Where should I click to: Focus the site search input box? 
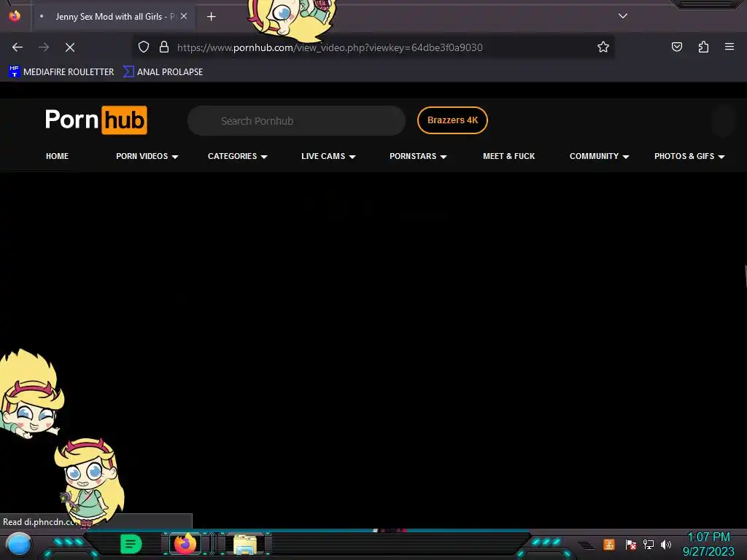(x=296, y=121)
